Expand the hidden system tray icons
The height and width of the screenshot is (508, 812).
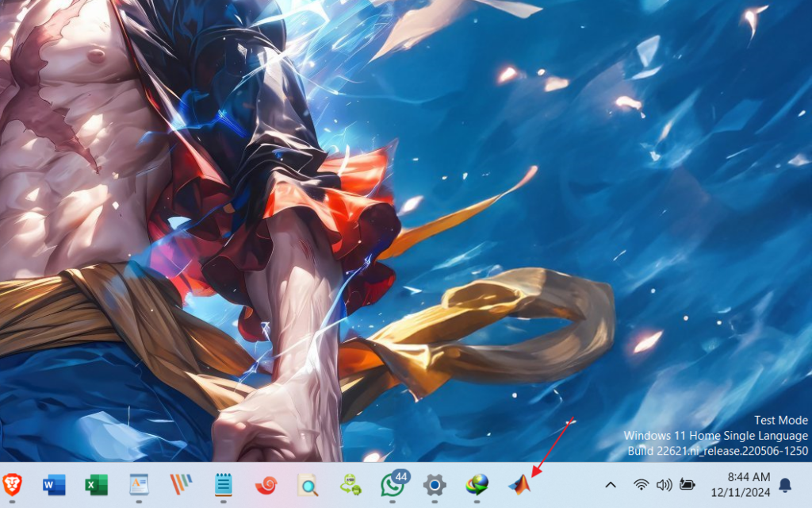tap(611, 484)
